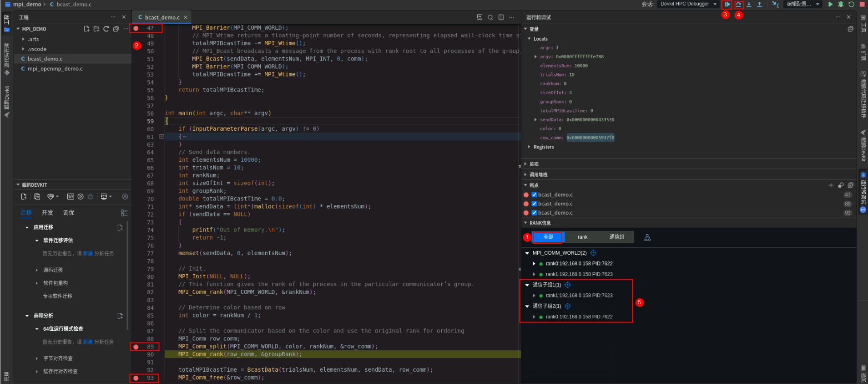Click the red Stop debugging icon
The width and height of the screenshot is (868, 384).
coord(862,4)
